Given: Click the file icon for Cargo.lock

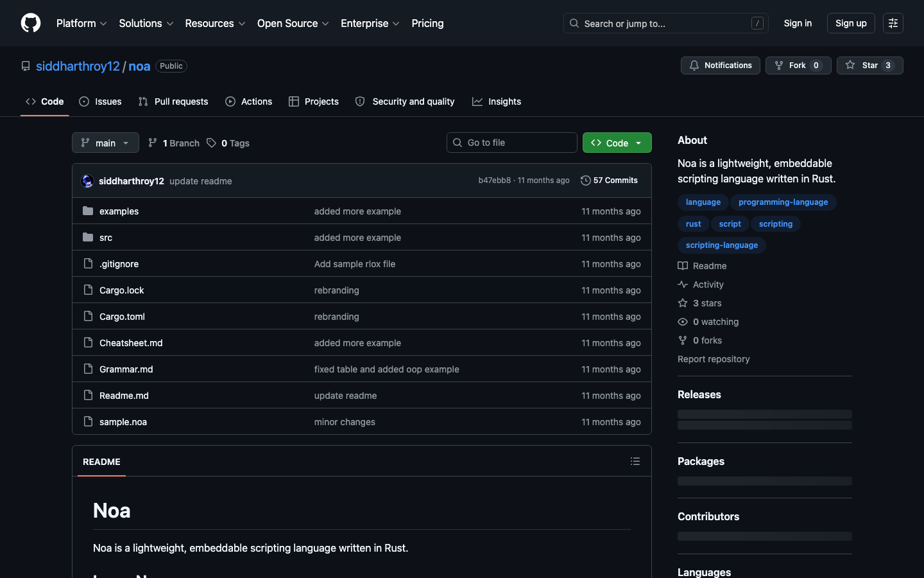Looking at the screenshot, I should [88, 290].
